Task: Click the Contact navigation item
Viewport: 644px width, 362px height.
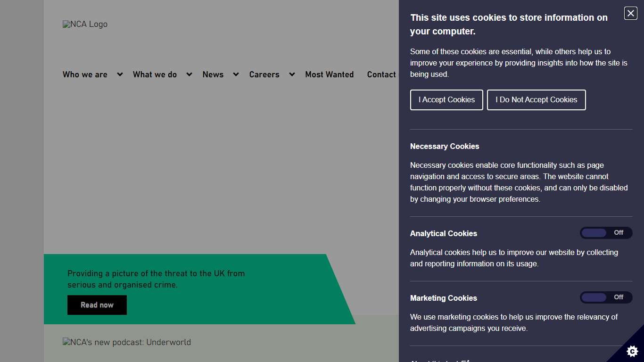Action: click(x=381, y=74)
